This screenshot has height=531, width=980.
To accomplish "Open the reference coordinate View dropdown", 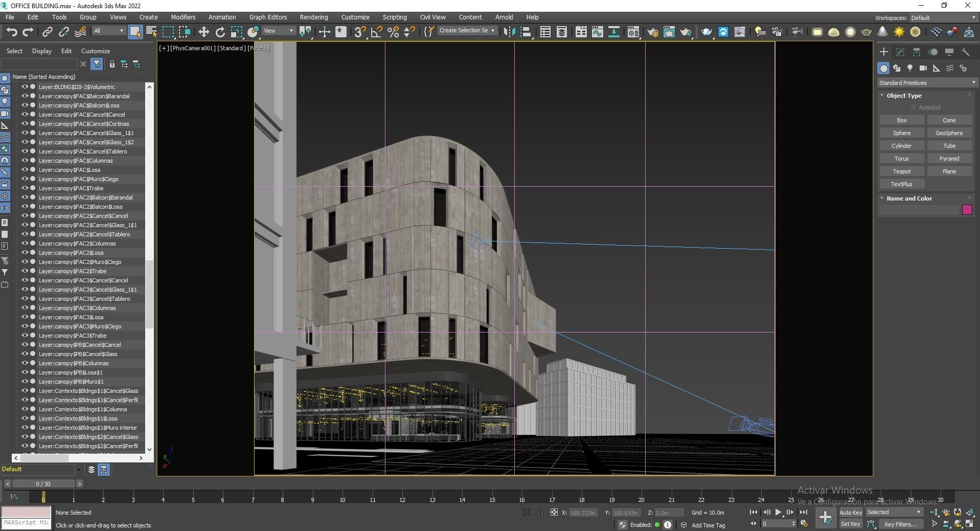I will pyautogui.click(x=279, y=31).
